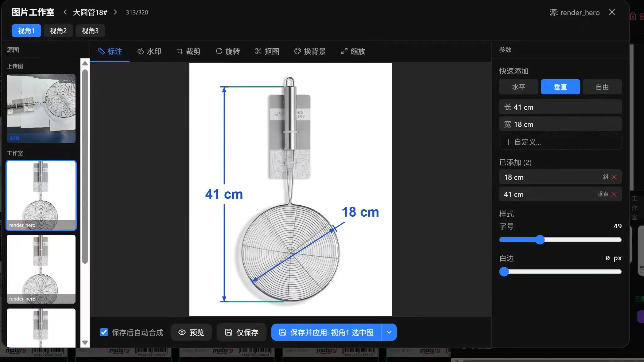The image size is (644, 362).
Task: Switch to 视角1 tab
Action: pos(26,31)
